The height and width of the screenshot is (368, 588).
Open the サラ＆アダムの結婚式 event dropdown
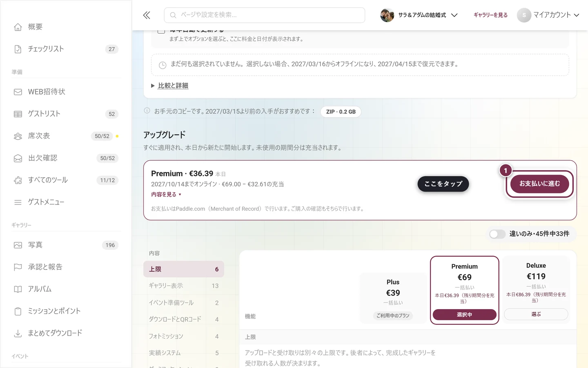[x=419, y=15]
